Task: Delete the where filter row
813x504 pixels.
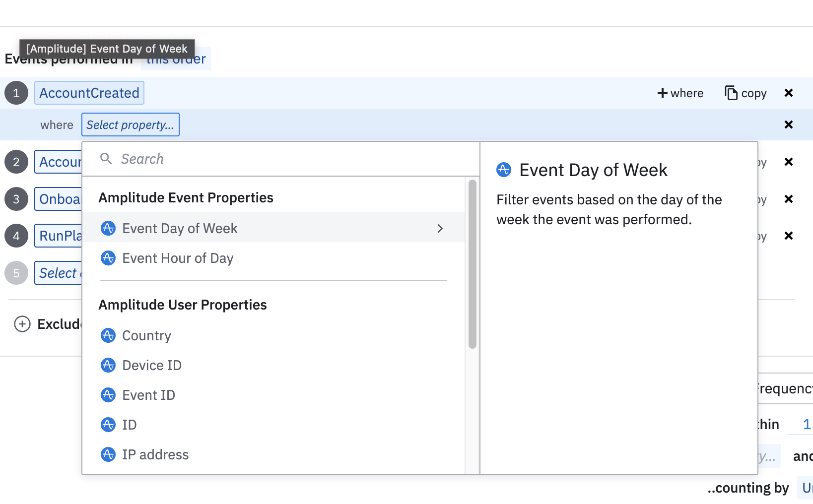Action: [x=788, y=125]
